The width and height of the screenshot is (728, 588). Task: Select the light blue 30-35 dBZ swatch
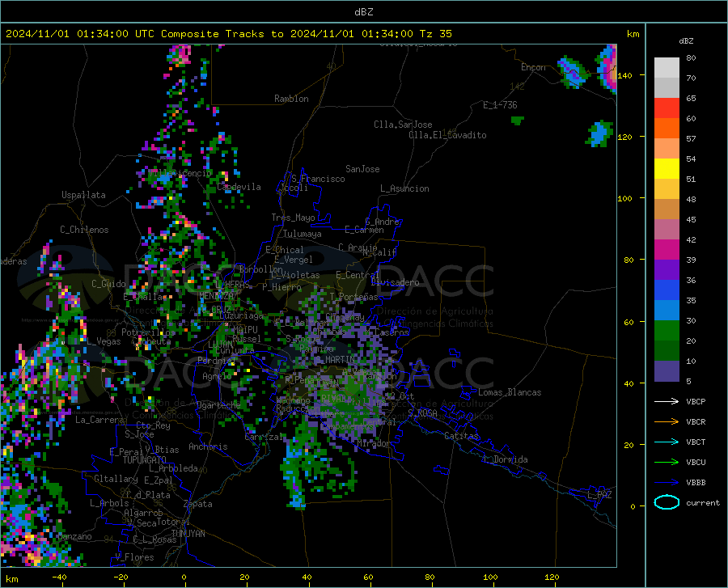click(x=667, y=311)
